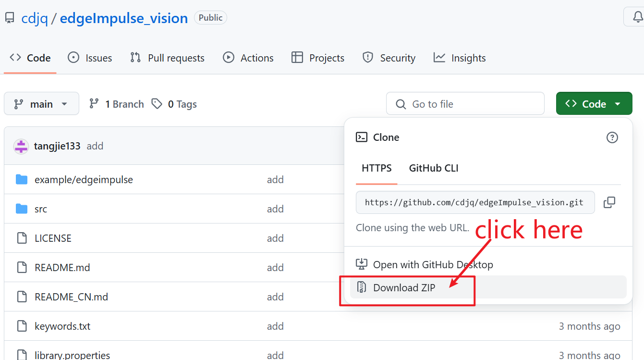Open the cdjq owner profile link

(35, 18)
